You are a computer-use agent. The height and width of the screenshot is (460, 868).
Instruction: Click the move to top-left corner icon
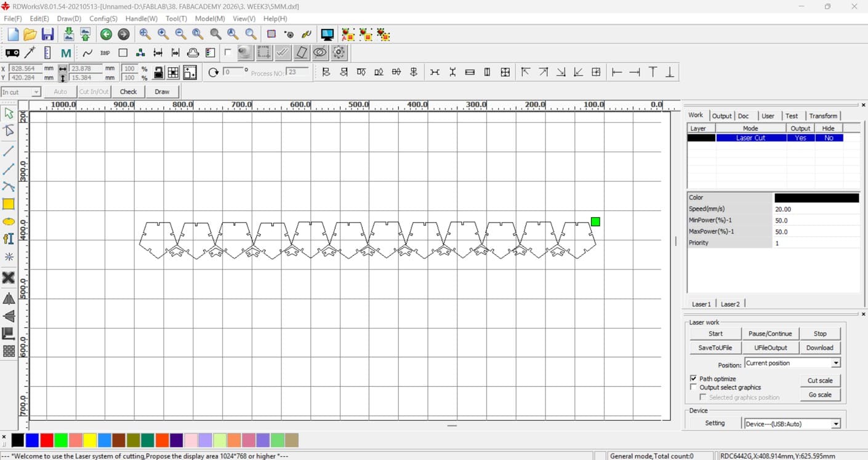tap(525, 73)
